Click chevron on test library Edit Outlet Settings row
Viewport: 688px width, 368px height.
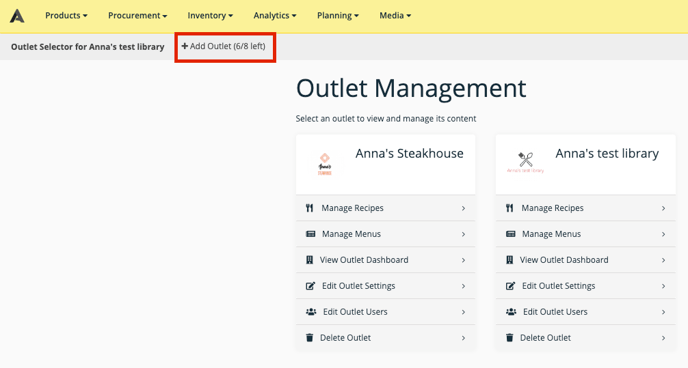(663, 286)
